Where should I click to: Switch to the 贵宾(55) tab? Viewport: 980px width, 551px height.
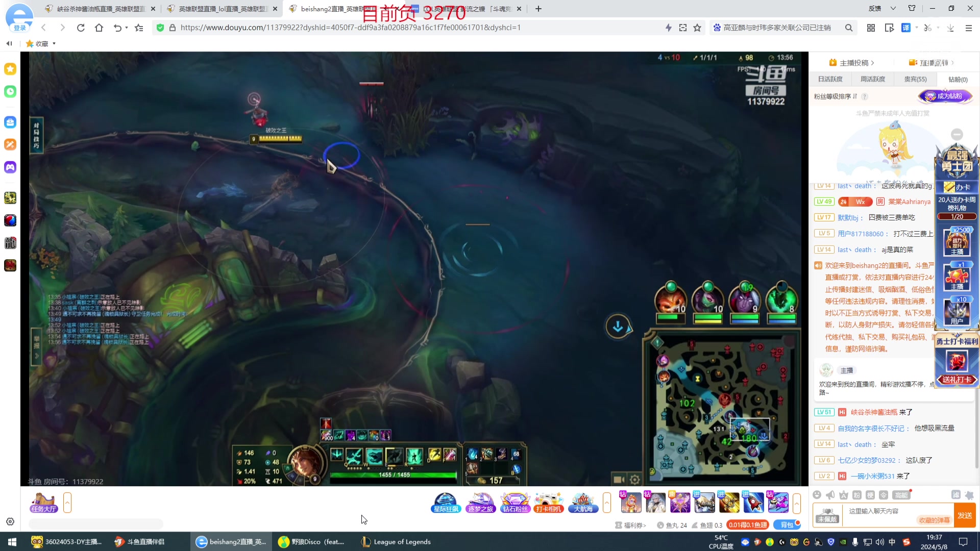tap(915, 79)
